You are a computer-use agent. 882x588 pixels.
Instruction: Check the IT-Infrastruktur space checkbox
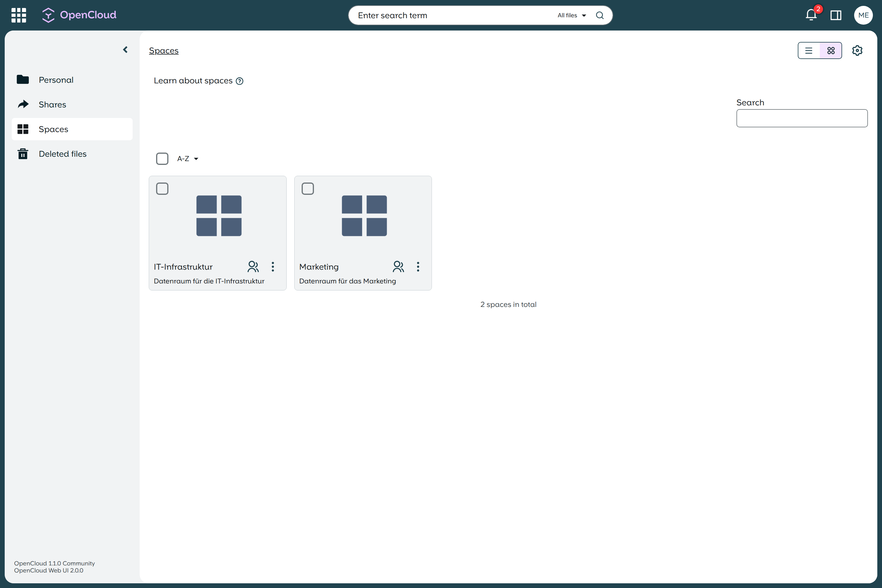tap(162, 189)
